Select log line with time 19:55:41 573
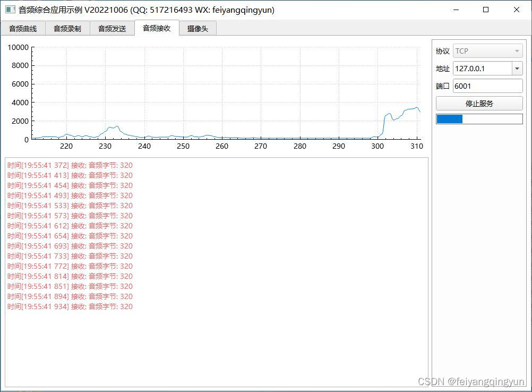Viewport: 532px width, 392px height. tap(70, 216)
